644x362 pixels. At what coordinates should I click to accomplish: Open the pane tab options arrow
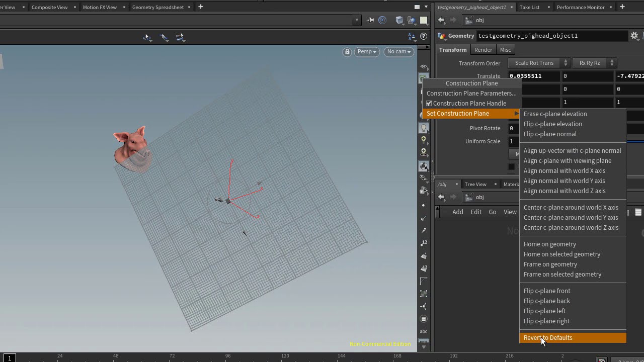pyautogui.click(x=426, y=7)
